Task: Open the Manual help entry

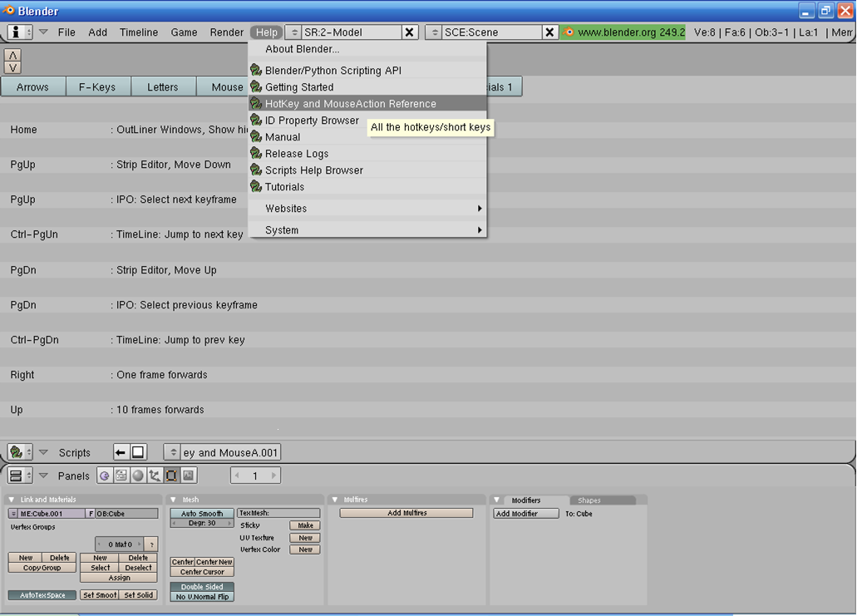Action: (x=367, y=136)
